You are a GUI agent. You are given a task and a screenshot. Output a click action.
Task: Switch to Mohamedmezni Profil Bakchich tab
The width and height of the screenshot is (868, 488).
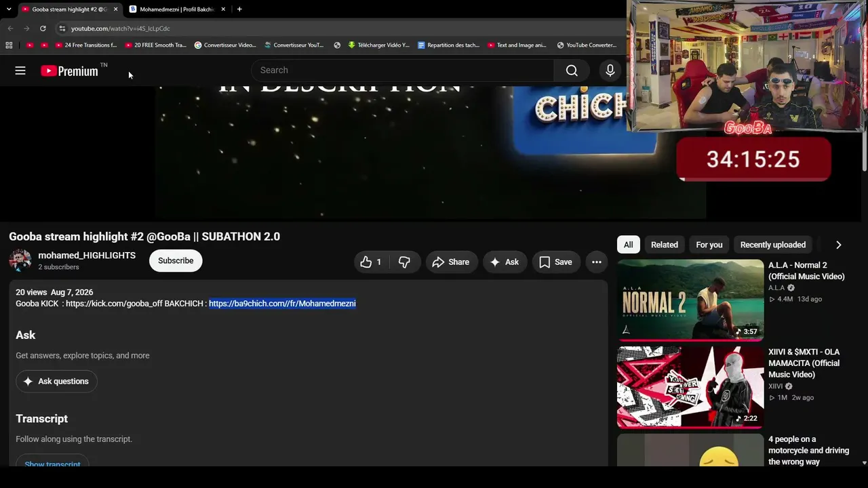pyautogui.click(x=177, y=9)
